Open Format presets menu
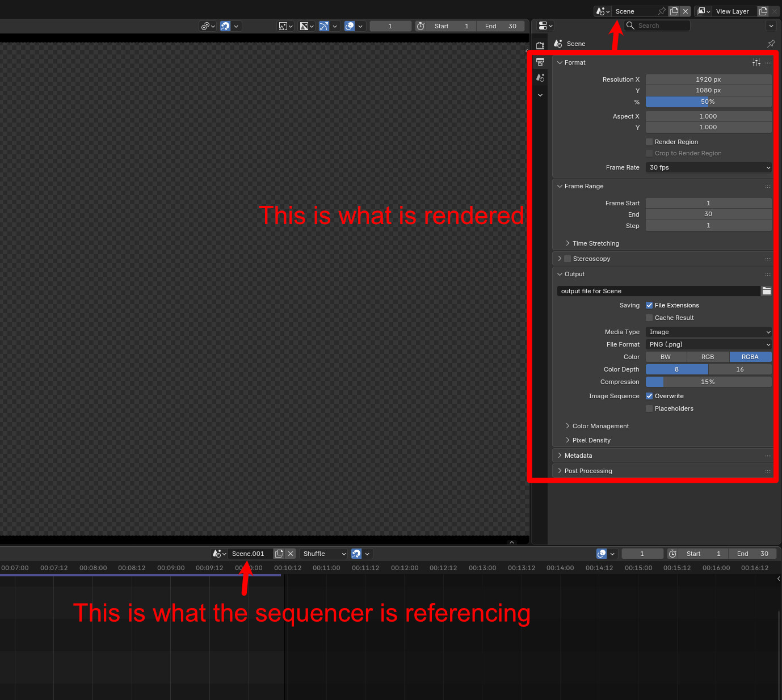The height and width of the screenshot is (700, 782). 756,62
